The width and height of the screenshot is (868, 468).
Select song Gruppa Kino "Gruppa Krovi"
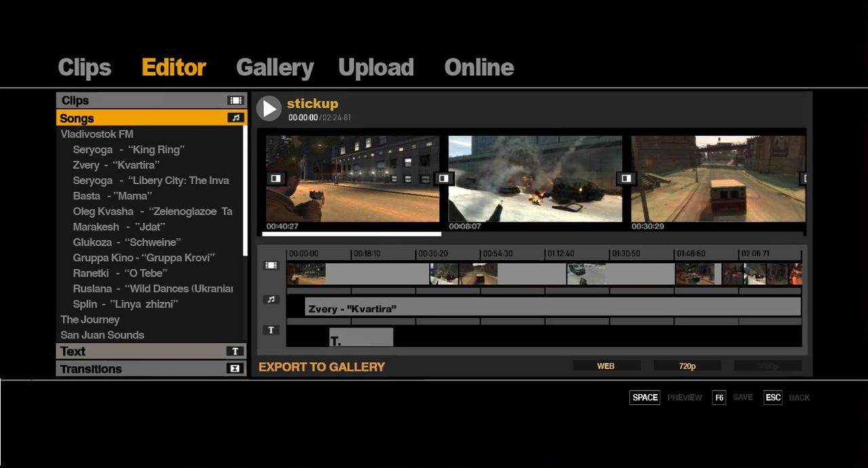pyautogui.click(x=143, y=258)
